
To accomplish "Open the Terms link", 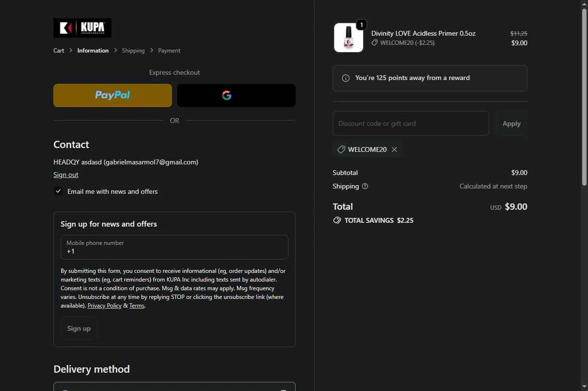I will [x=137, y=306].
